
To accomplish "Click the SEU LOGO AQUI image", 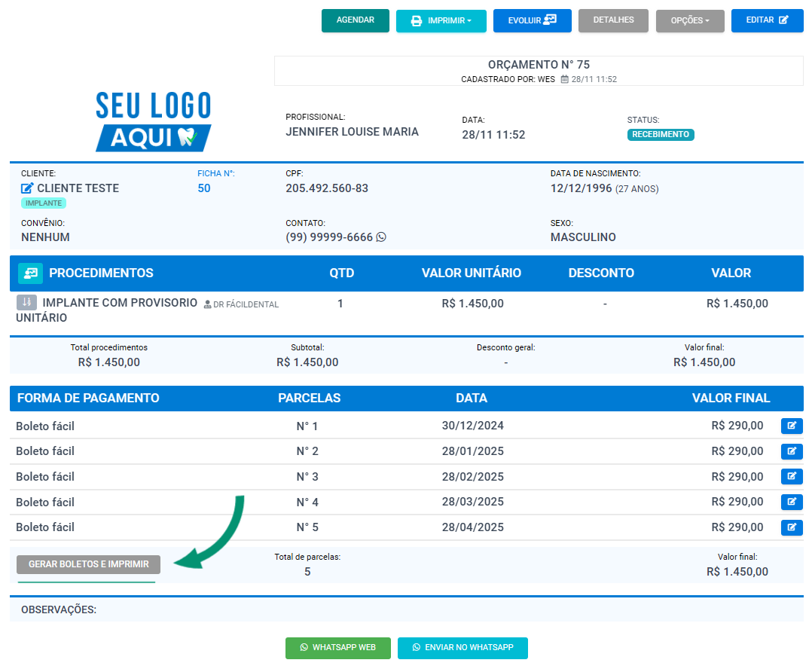I will 154,121.
